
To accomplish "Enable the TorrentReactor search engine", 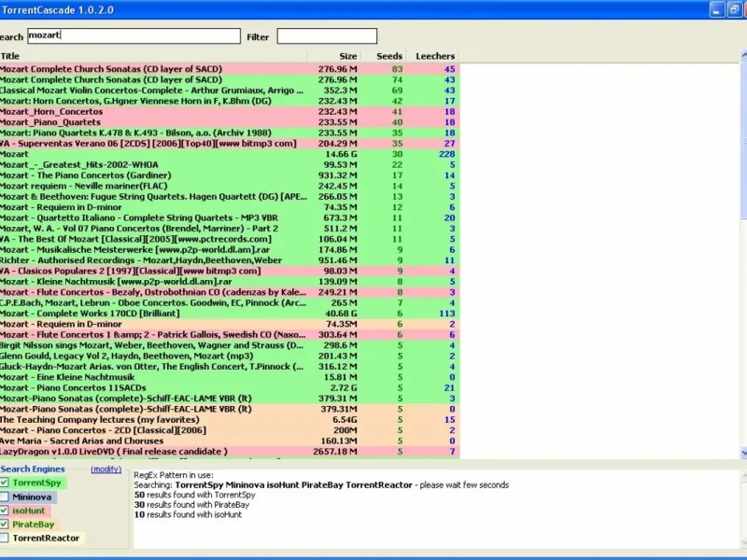I will [x=5, y=539].
